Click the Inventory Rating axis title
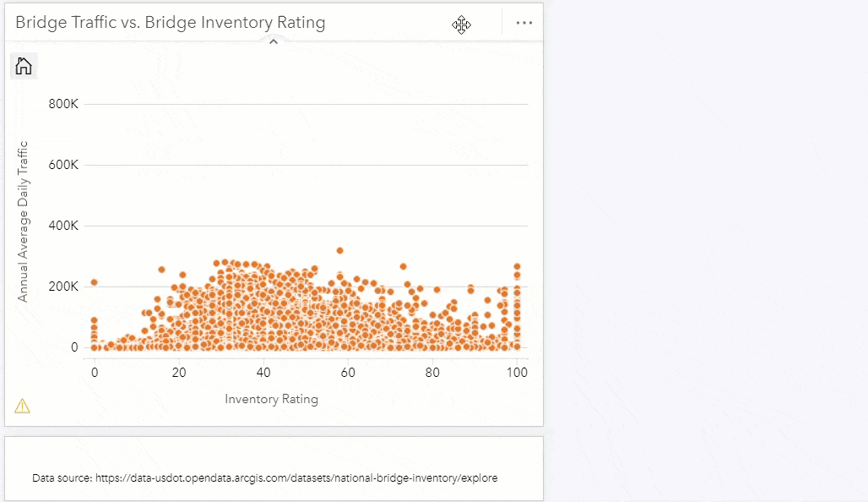 (271, 399)
